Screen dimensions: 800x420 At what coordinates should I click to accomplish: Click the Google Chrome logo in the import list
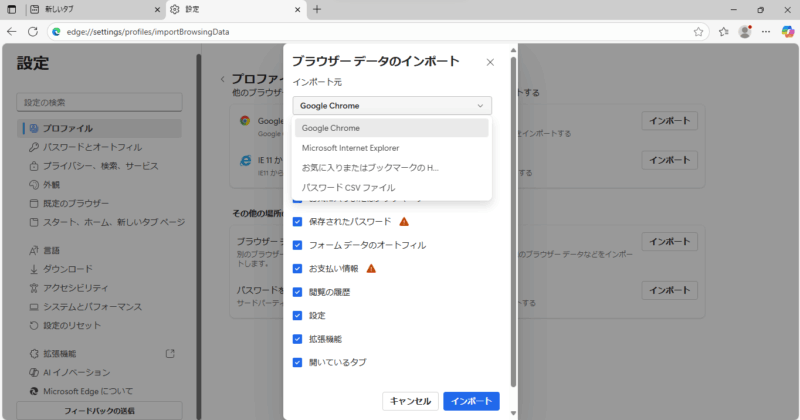tap(245, 121)
